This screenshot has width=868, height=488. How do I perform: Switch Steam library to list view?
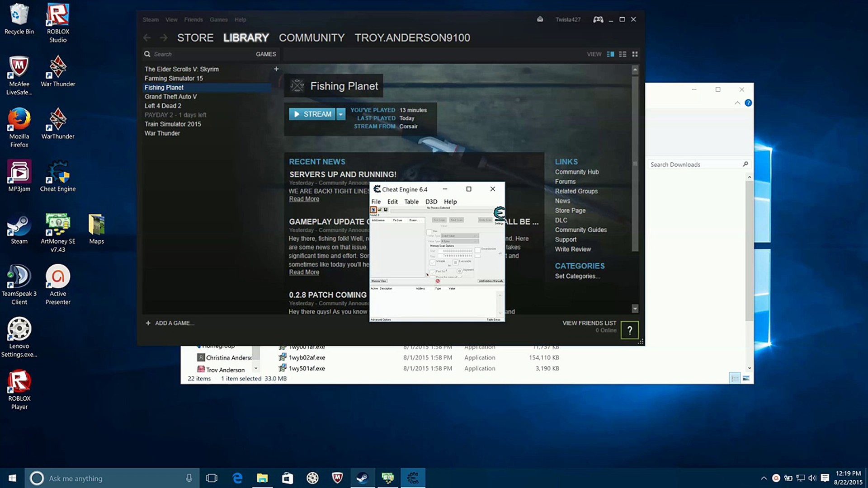[x=623, y=54]
